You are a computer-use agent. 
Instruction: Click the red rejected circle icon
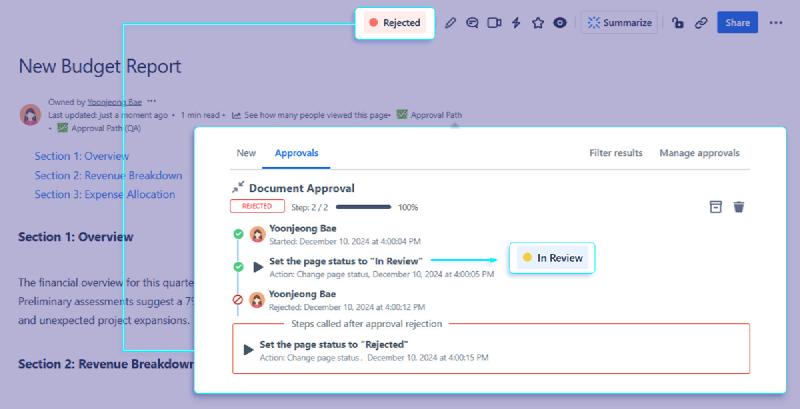click(x=238, y=299)
